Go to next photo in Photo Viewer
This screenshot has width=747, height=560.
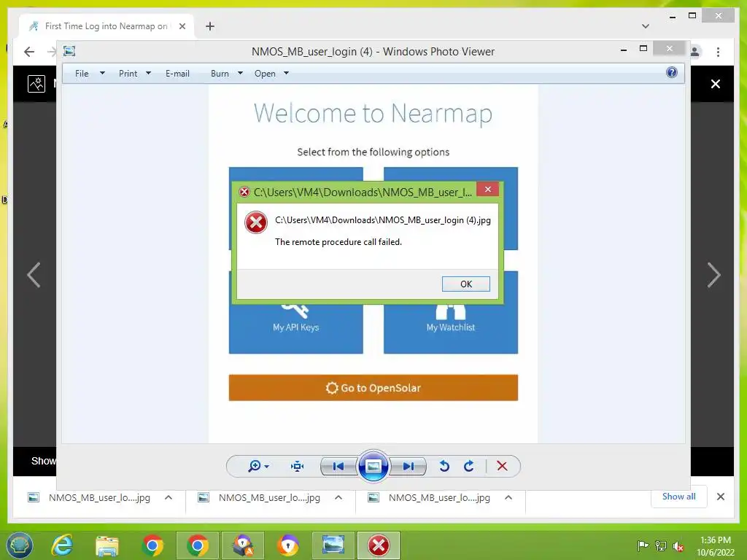point(409,466)
